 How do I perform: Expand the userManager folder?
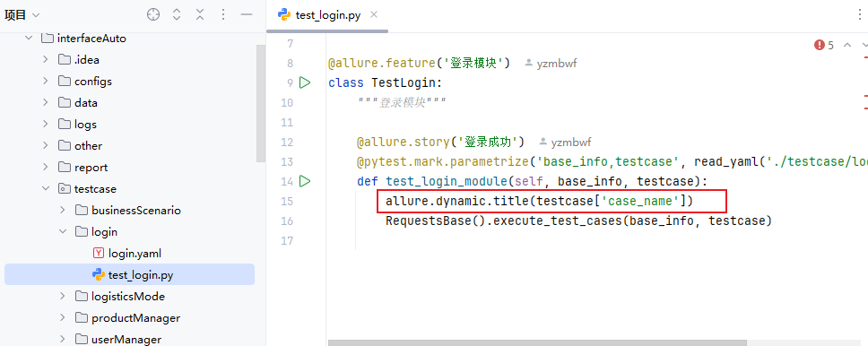[x=63, y=340]
